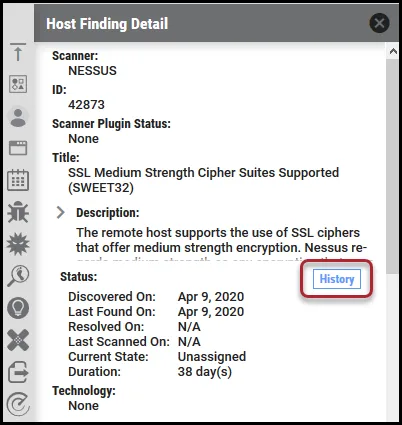Open the lightbulb ideas sidebar icon
This screenshot has height=425, width=402.
(x=18, y=308)
